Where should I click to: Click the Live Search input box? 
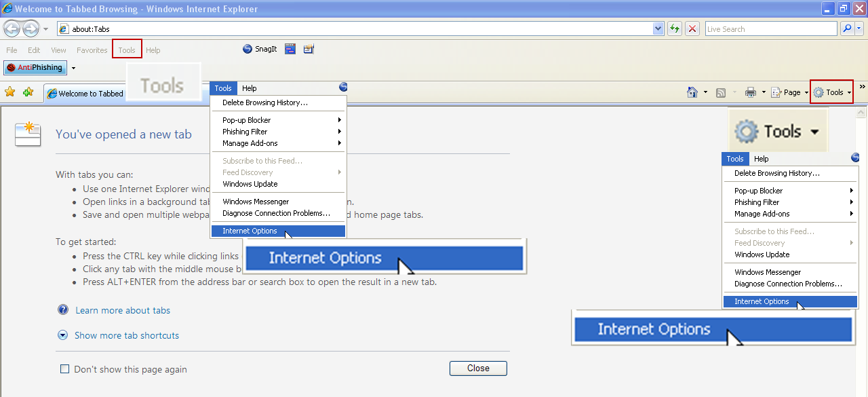pyautogui.click(x=770, y=29)
